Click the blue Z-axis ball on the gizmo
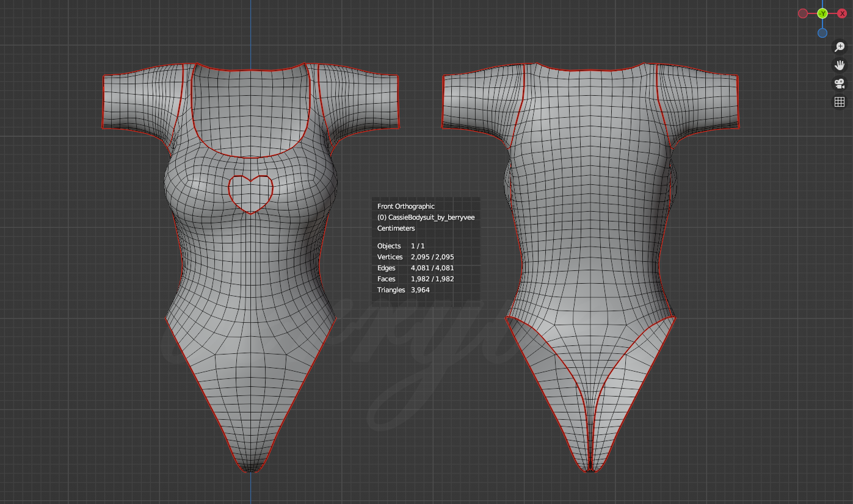This screenshot has width=853, height=504. tap(822, 32)
